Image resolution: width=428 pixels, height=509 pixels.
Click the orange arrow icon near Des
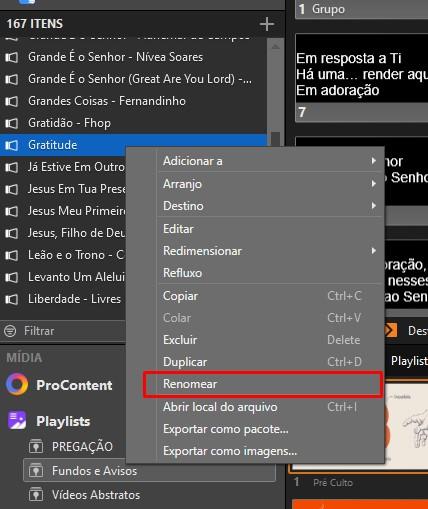pyautogui.click(x=390, y=330)
